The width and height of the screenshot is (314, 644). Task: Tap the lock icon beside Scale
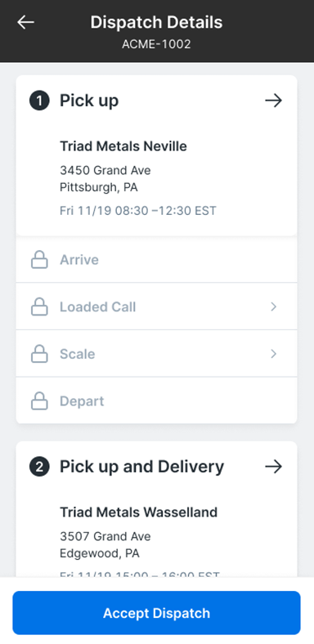[x=39, y=354]
